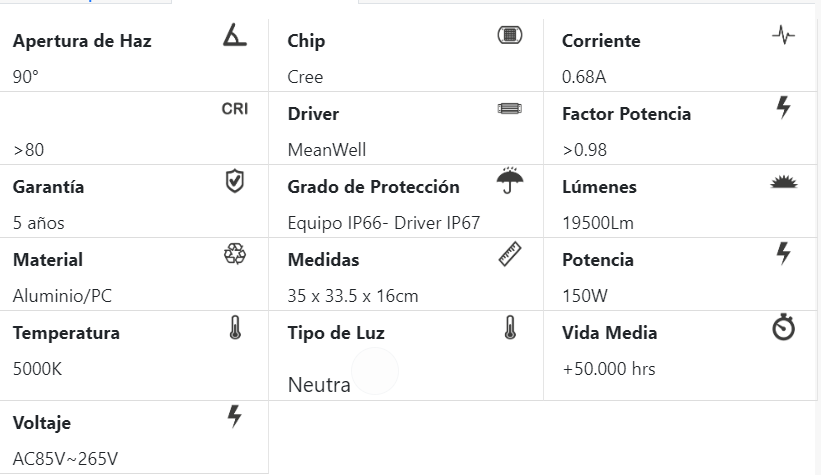
Task: Click the lightning bolt beside Voltaje
Action: point(235,417)
